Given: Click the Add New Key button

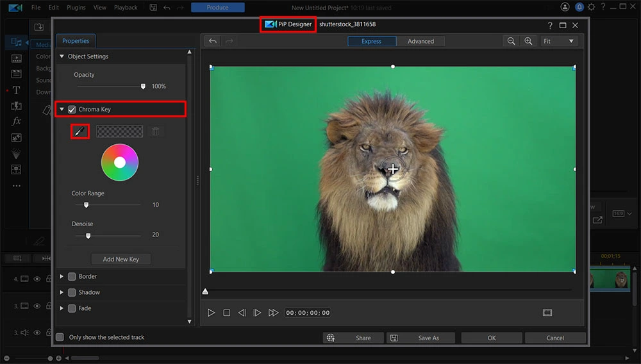Looking at the screenshot, I should click(x=121, y=259).
